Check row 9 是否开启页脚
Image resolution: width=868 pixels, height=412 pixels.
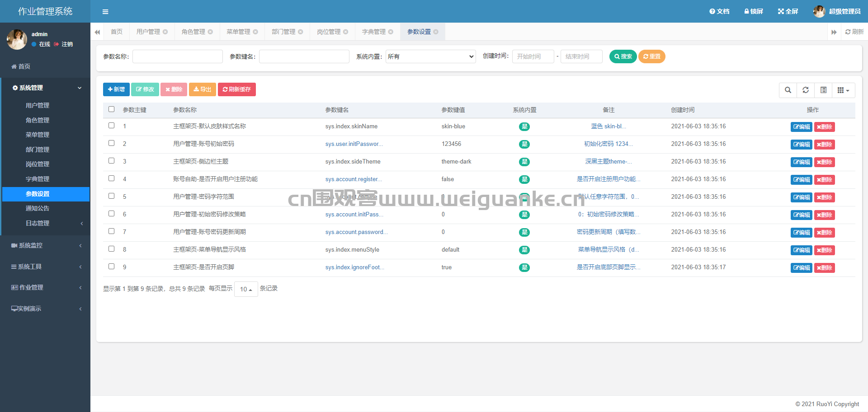click(112, 267)
